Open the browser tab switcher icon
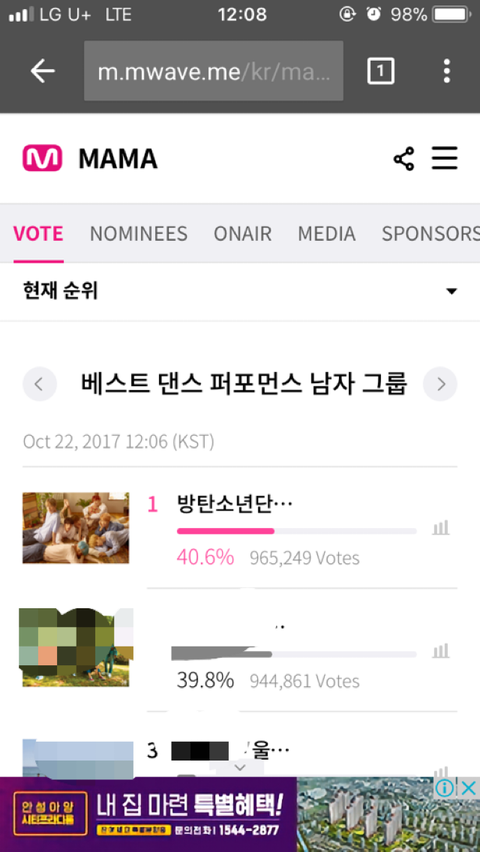480x852 pixels. [381, 71]
